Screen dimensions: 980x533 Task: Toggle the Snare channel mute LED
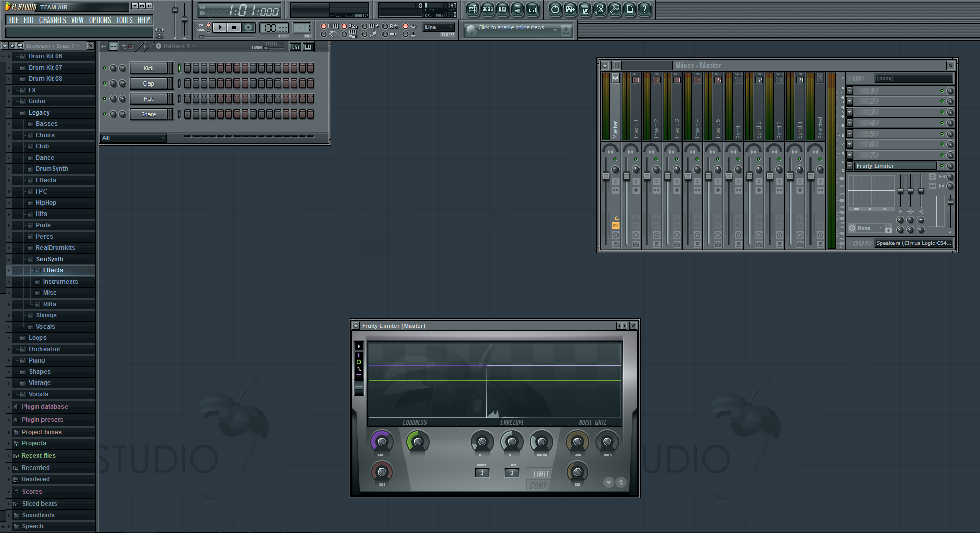coord(105,114)
